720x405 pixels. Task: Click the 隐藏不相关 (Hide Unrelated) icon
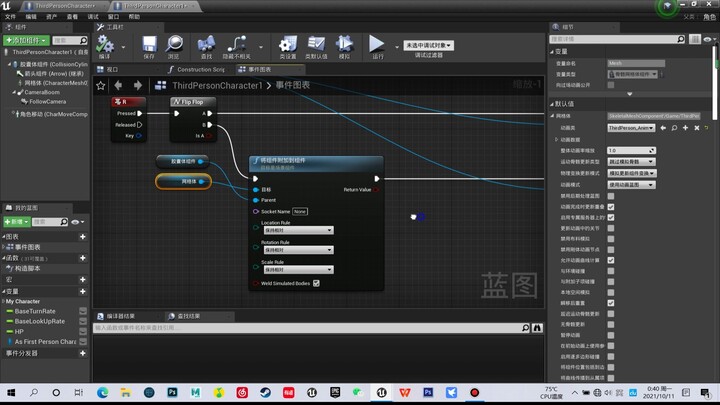(x=236, y=44)
